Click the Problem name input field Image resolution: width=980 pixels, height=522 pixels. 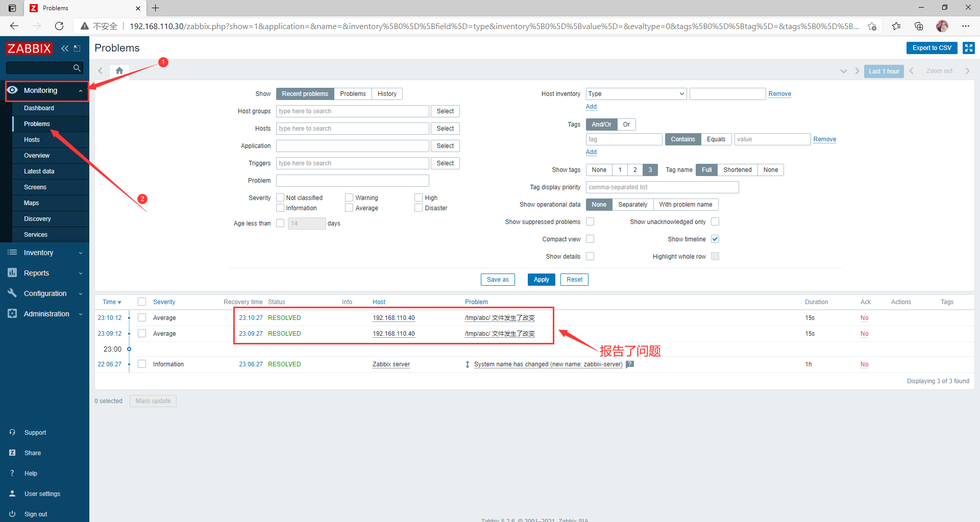[x=352, y=181]
